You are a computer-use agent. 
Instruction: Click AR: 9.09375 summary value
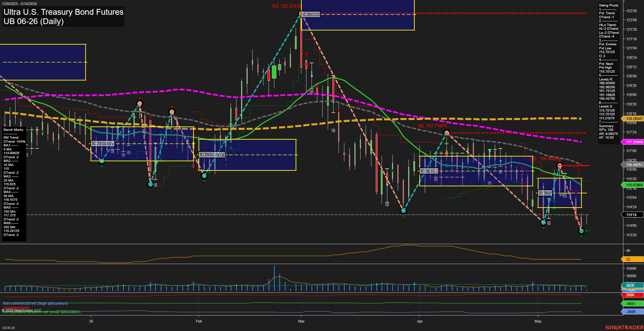[608, 134]
